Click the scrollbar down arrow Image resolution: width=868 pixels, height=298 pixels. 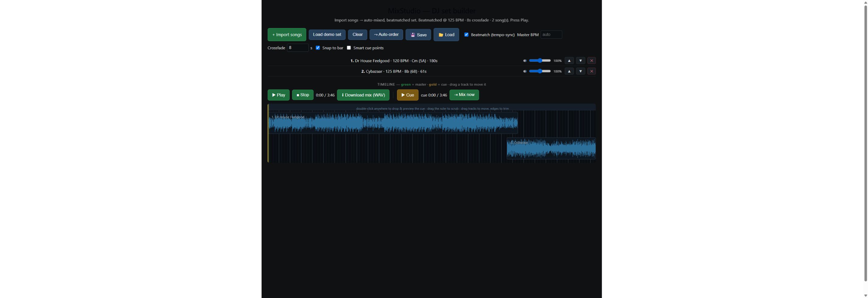865,295
